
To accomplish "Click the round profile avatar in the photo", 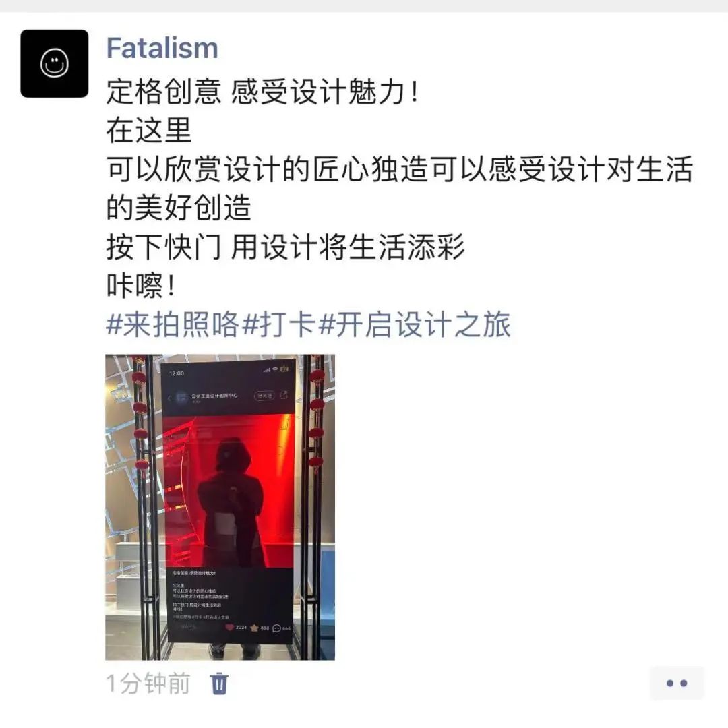I will coord(181,398).
